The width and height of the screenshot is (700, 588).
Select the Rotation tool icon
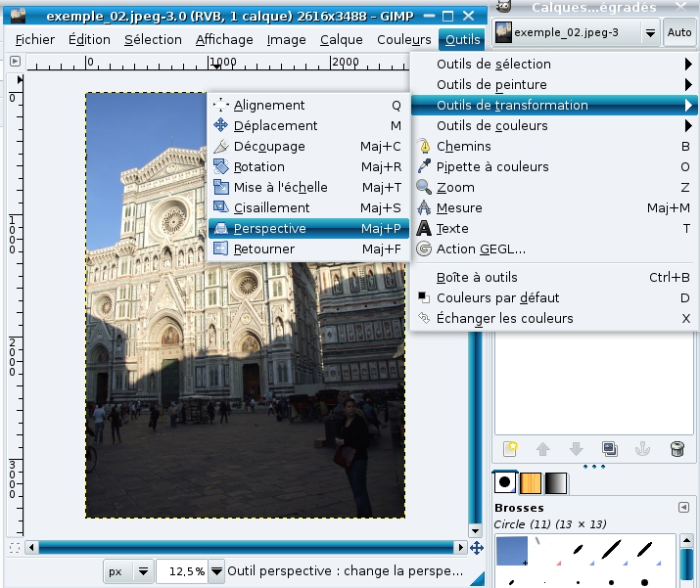pyautogui.click(x=220, y=166)
